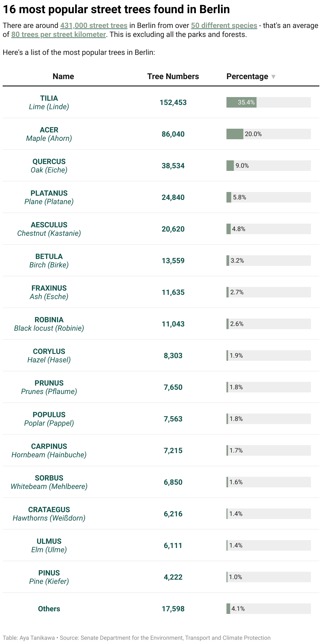
Task: Select the TILIA Lime (Linde) row name
Action: coord(49,102)
